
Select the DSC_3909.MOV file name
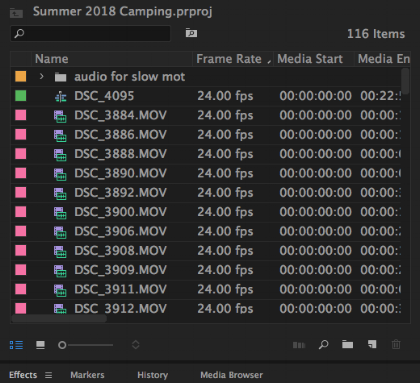(x=120, y=270)
